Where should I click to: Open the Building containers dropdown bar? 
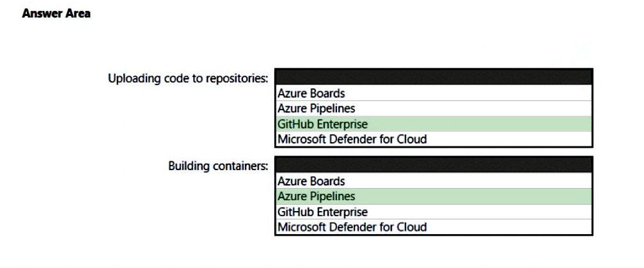point(434,165)
